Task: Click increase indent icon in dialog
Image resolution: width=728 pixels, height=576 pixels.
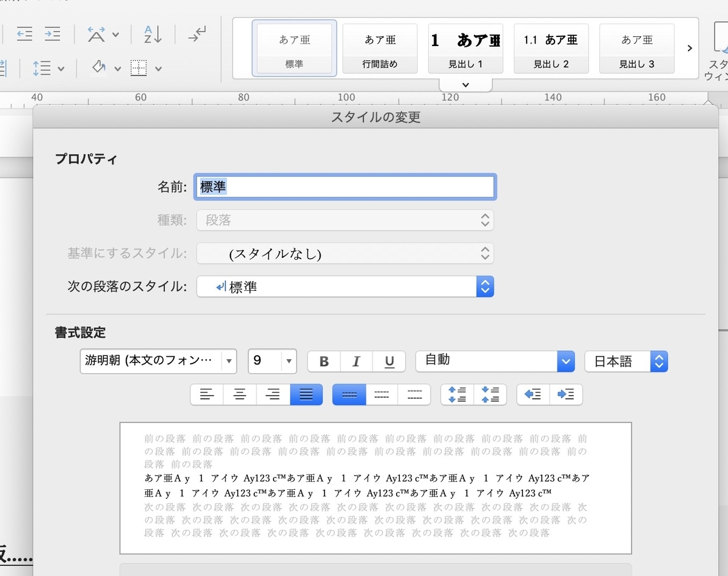Action: tap(566, 395)
